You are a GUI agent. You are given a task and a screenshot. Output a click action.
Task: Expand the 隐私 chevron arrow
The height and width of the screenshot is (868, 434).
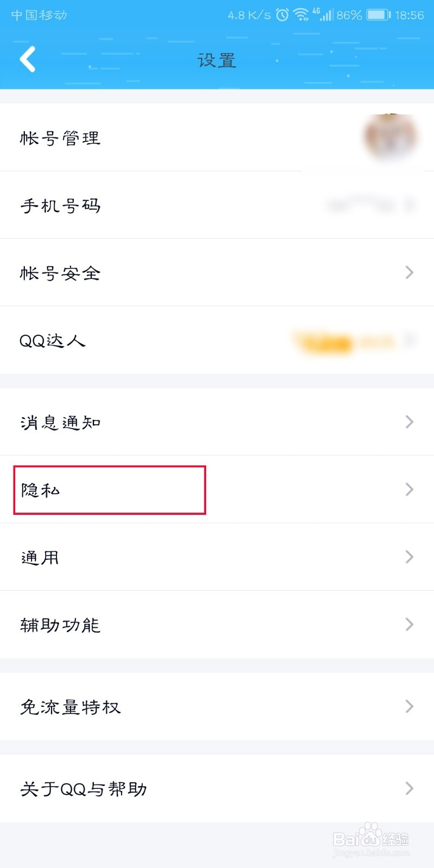pyautogui.click(x=410, y=489)
